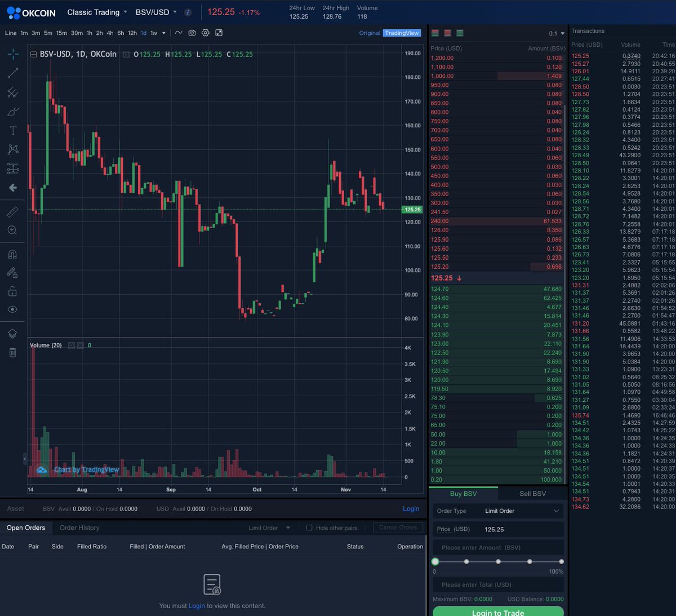
Task: Select the 4h timeframe
Action: tap(110, 33)
